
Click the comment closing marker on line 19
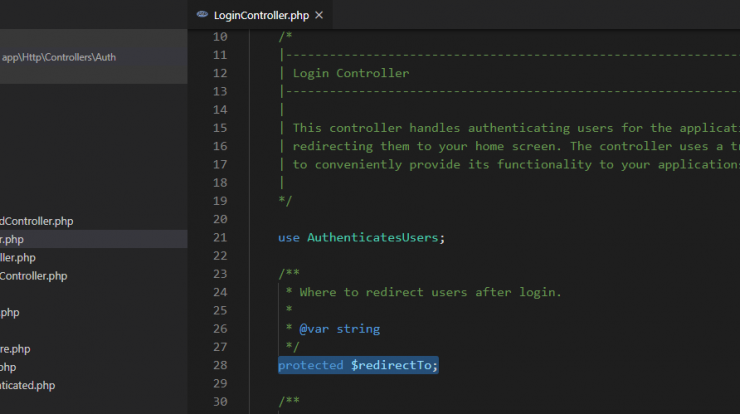284,201
